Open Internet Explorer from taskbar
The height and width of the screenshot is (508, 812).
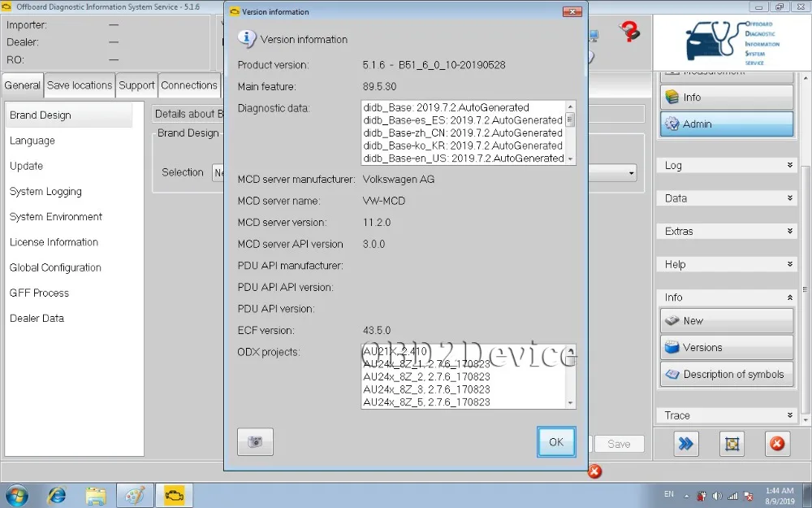[57, 496]
